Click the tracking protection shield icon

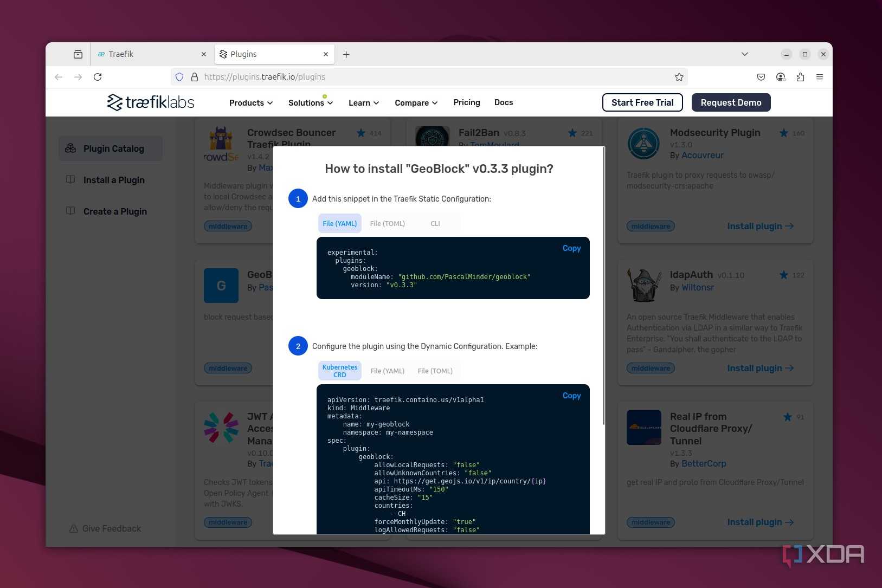pos(179,77)
